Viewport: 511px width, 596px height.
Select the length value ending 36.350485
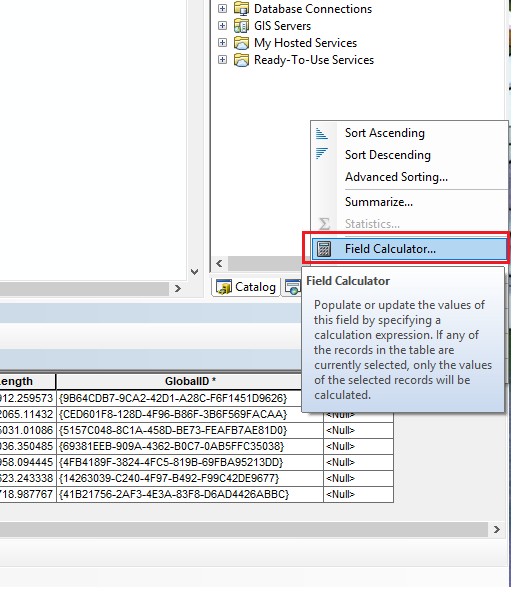(28, 446)
